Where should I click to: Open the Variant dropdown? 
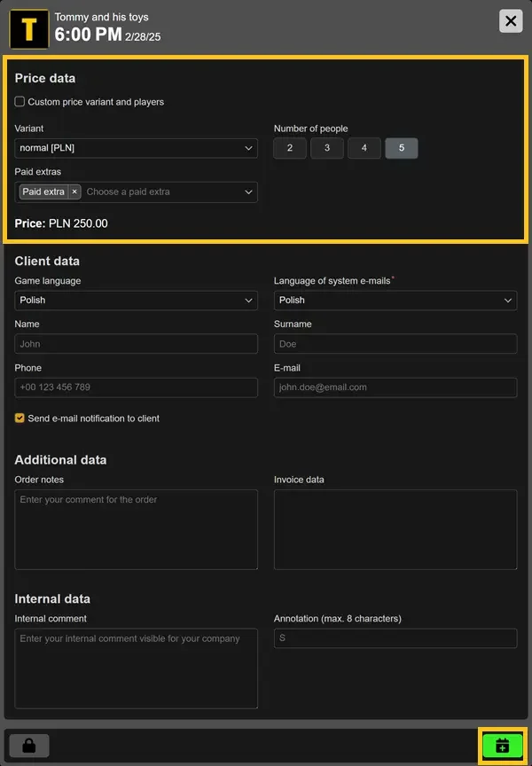(x=136, y=148)
